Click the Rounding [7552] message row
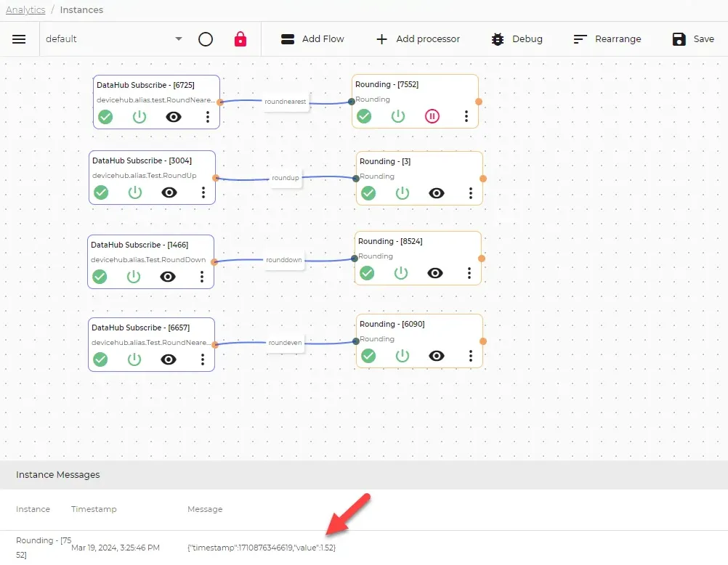The image size is (728, 565). point(364,548)
